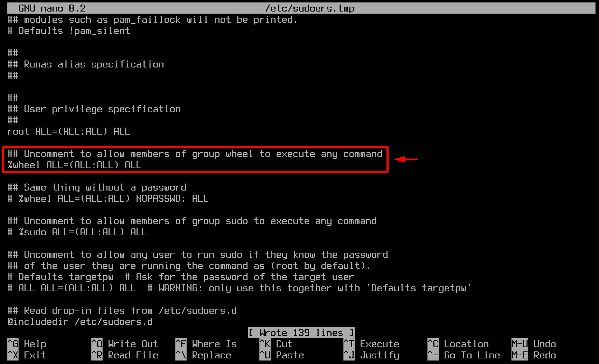This screenshot has height=364, width=599.
Task: Click the ^G Help shortcut
Action: [x=27, y=344]
